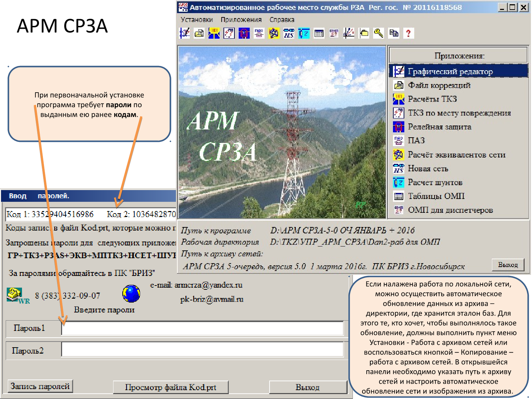This screenshot has width=532, height=399.
Task: Click the blue globe icon near e-mail
Action: [x=131, y=294]
